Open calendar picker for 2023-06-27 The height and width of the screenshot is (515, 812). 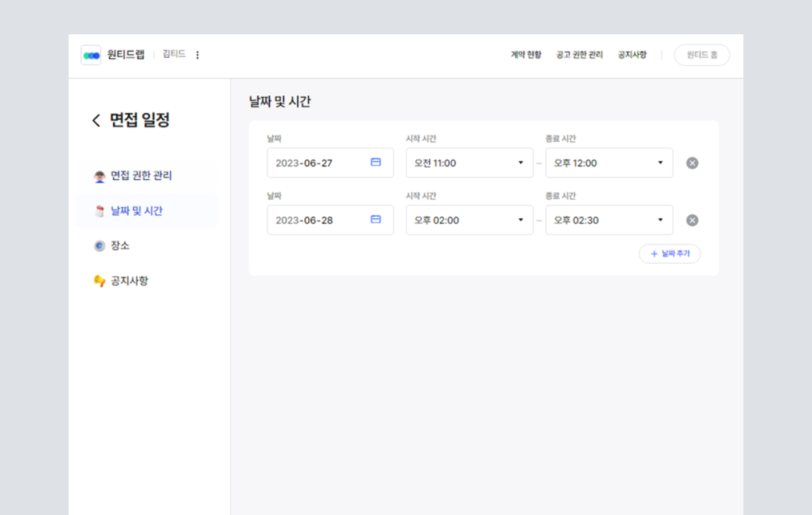coord(376,163)
